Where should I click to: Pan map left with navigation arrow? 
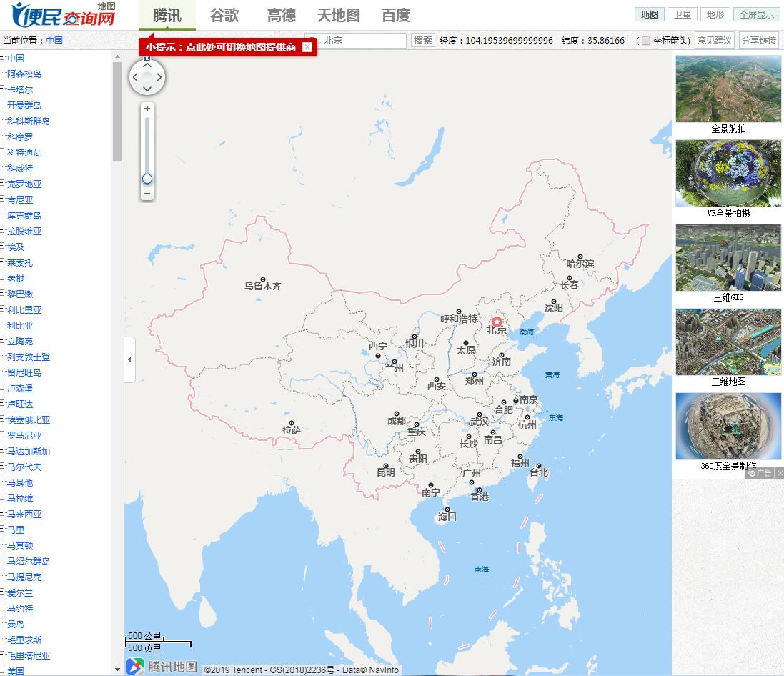tap(135, 77)
